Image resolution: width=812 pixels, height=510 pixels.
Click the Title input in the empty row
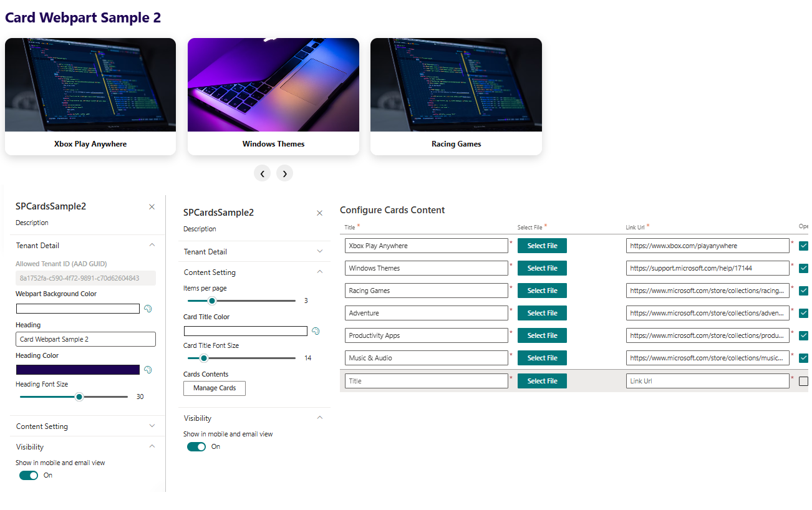(x=426, y=380)
